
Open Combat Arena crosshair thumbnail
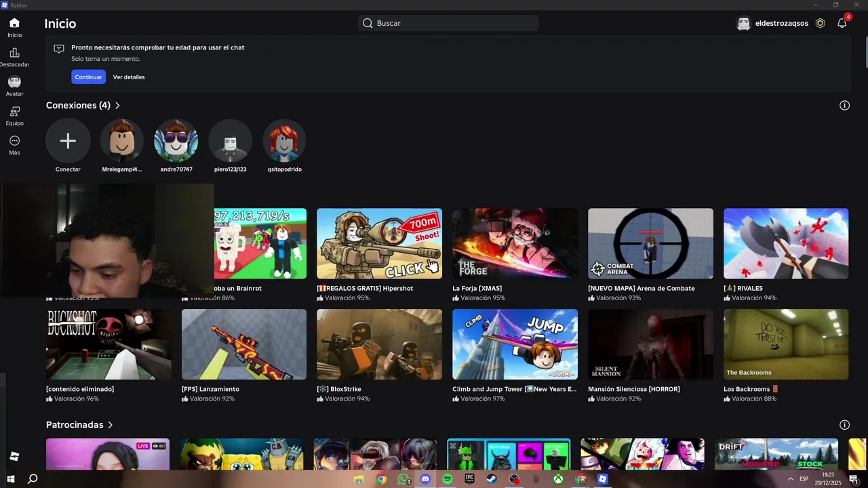point(650,243)
